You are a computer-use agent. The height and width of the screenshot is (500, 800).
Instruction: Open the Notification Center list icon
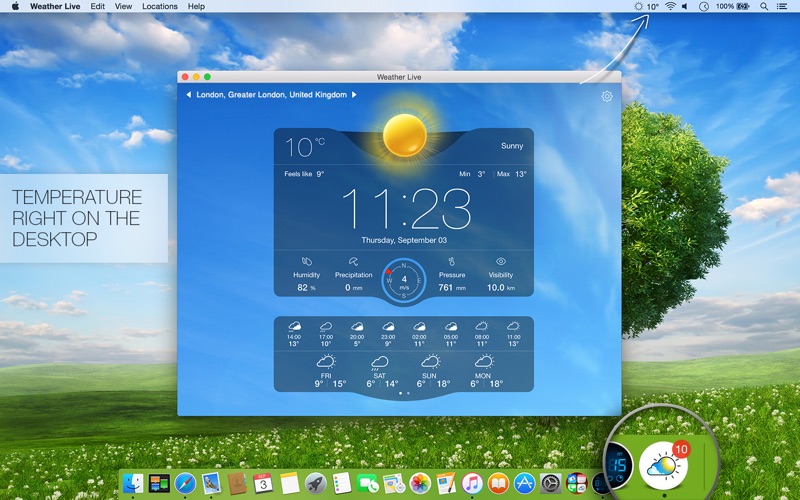[784, 6]
